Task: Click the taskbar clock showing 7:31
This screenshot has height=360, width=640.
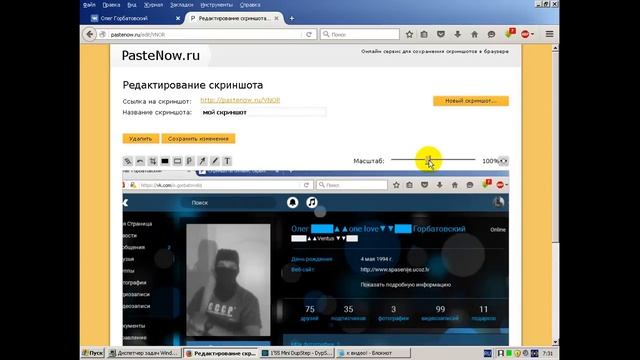Action: 548,353
